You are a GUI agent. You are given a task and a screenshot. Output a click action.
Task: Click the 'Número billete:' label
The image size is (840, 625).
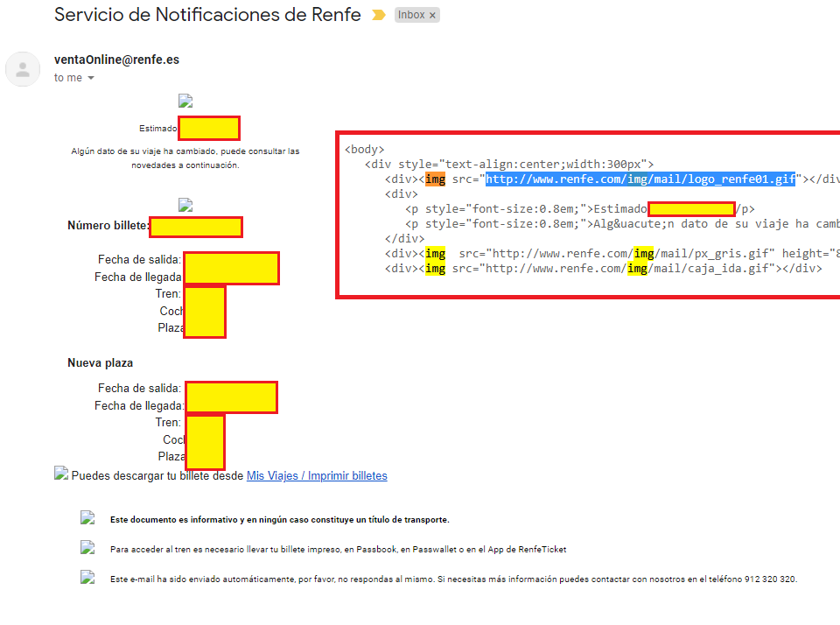tap(108, 226)
